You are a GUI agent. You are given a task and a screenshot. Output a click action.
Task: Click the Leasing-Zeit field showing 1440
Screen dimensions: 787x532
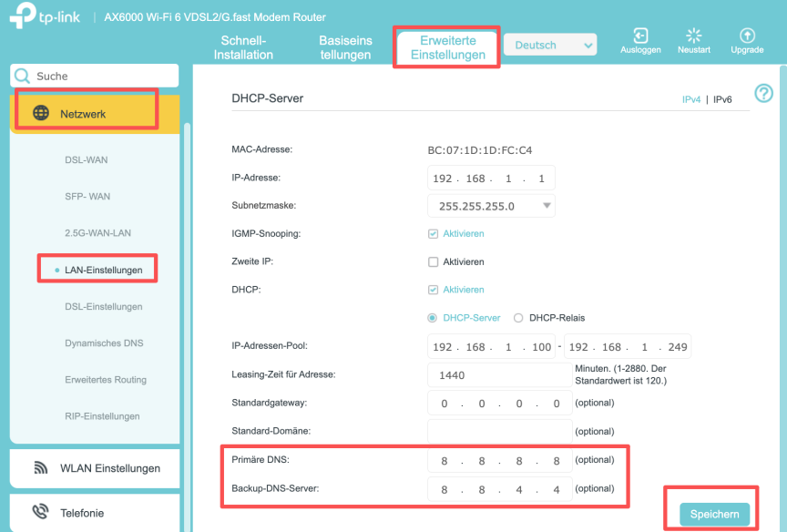499,375
